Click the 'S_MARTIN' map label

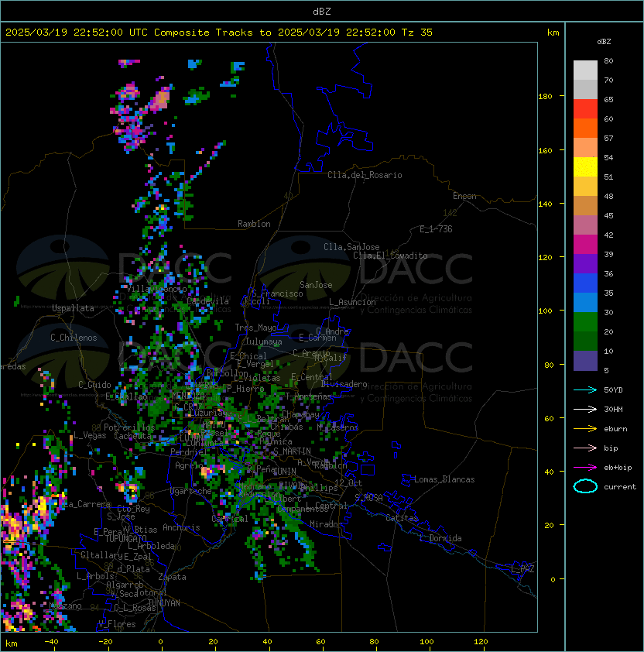(x=292, y=451)
